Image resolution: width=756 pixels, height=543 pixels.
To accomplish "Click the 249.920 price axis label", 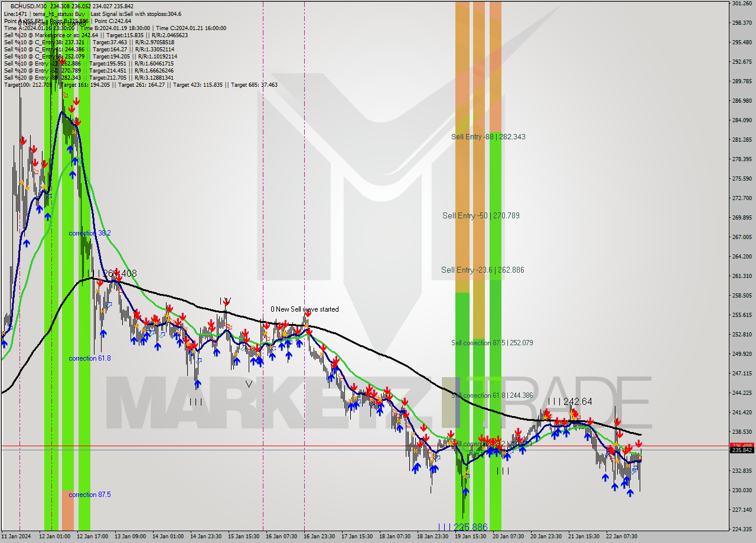I will (x=742, y=354).
